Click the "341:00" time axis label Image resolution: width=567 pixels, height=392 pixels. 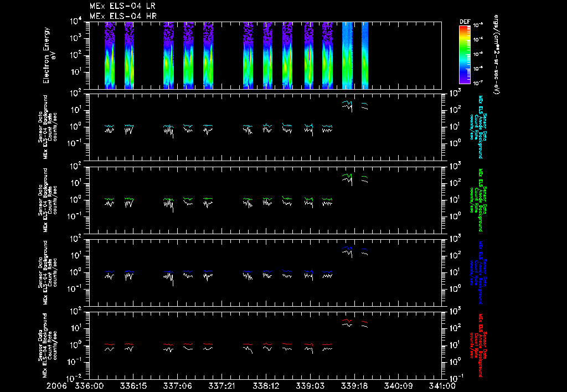click(x=442, y=386)
